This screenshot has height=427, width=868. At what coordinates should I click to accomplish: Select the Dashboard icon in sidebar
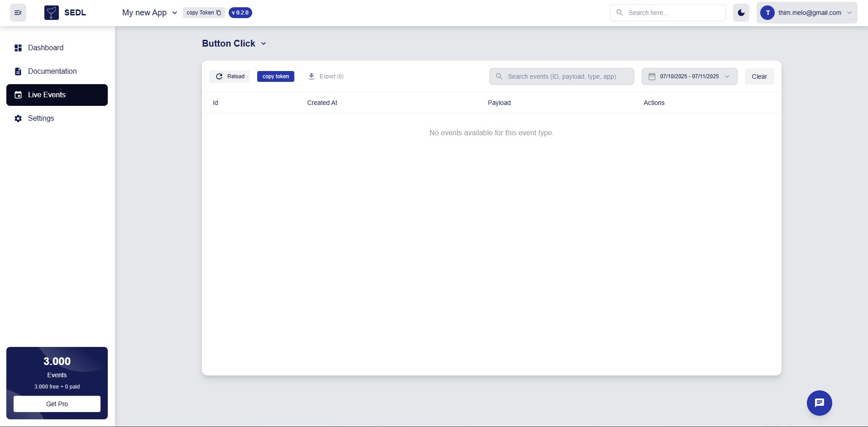pyautogui.click(x=18, y=47)
